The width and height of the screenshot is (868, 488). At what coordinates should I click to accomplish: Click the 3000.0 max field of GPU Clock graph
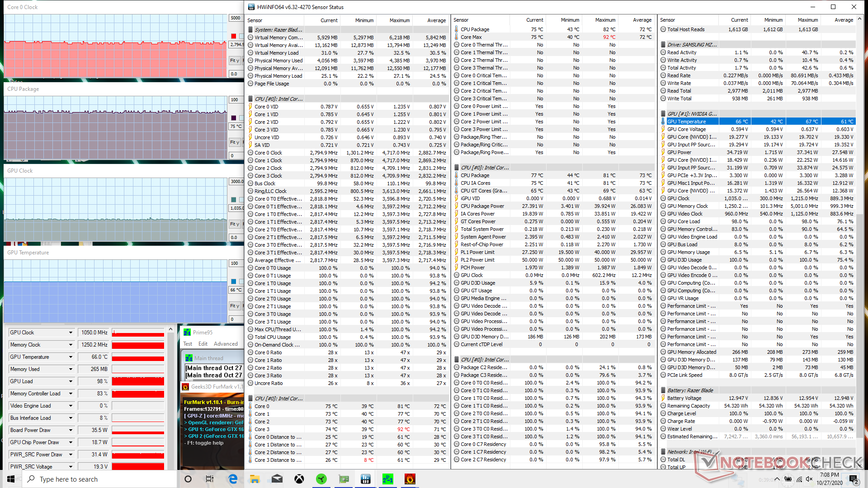pyautogui.click(x=236, y=182)
